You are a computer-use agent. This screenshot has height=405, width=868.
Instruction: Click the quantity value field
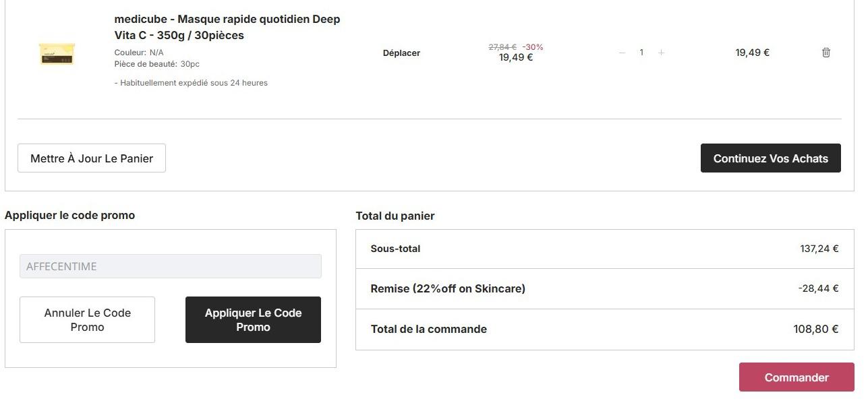pyautogui.click(x=641, y=53)
